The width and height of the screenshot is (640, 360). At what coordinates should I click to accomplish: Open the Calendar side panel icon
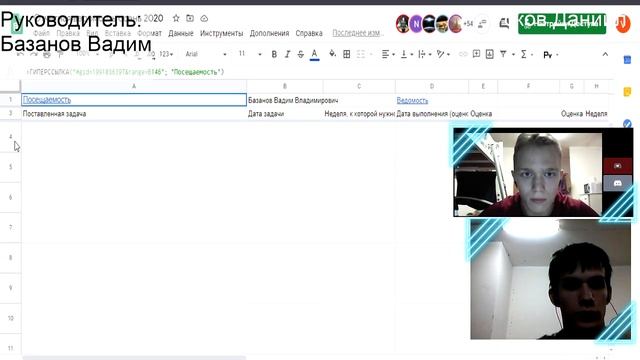click(x=627, y=60)
